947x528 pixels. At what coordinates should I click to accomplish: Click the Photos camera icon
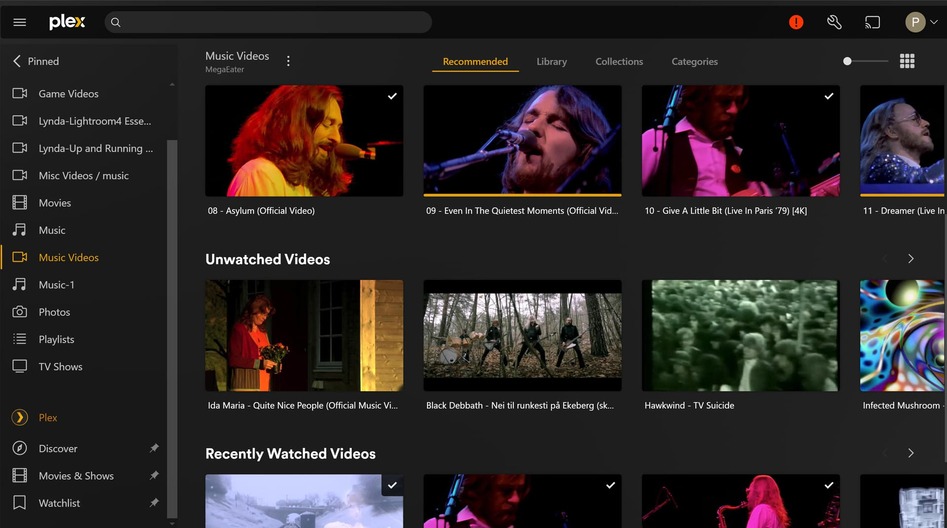pyautogui.click(x=20, y=312)
